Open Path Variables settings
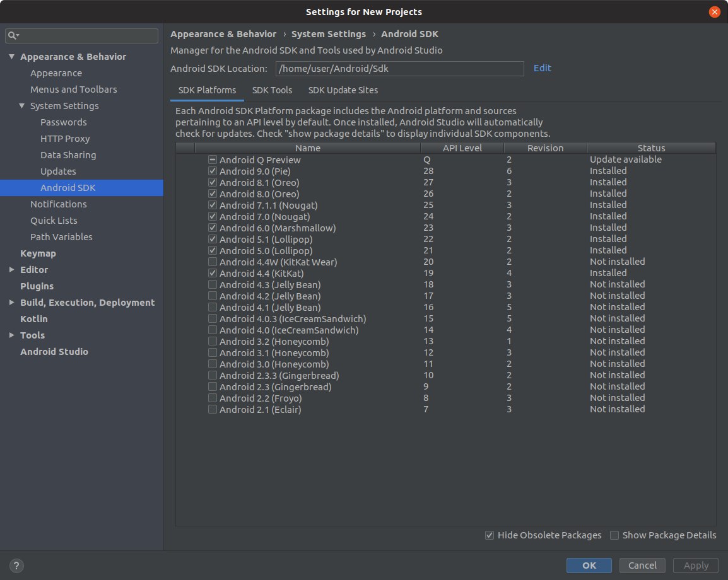 click(61, 237)
